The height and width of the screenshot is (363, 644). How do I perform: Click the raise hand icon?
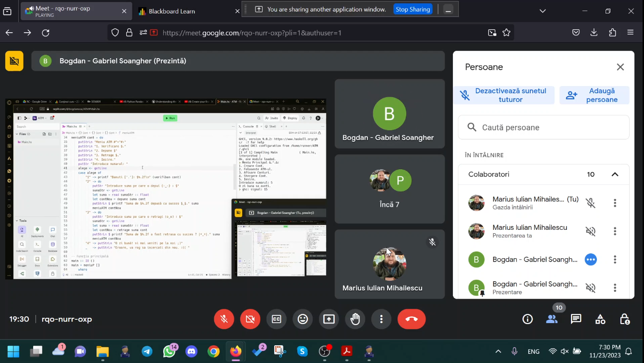[x=355, y=319]
